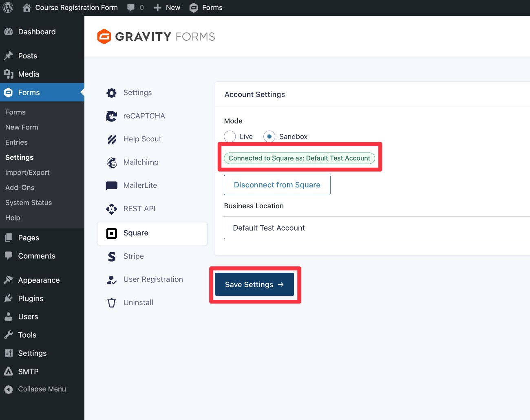Select the Mailchimp monkey icon
The width and height of the screenshot is (530, 420).
(x=111, y=163)
